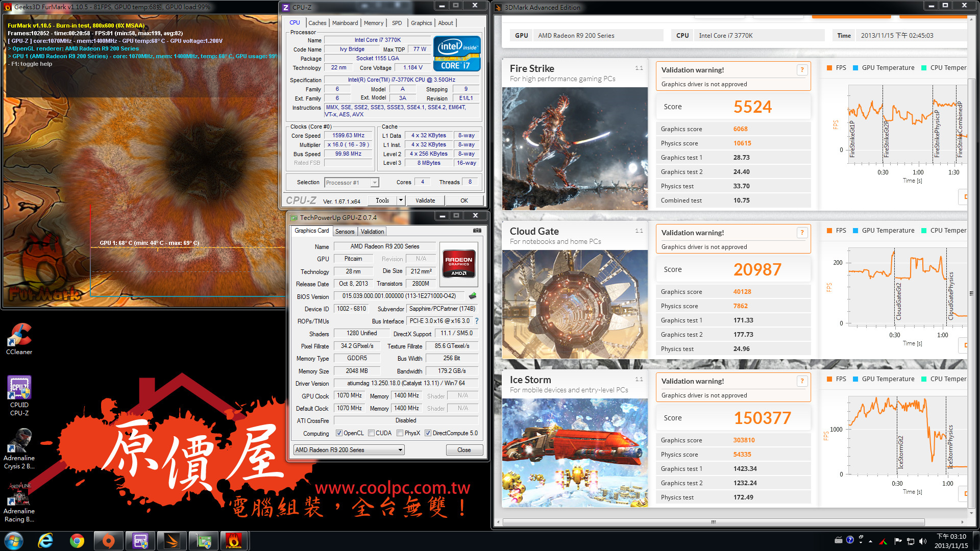Screen dimensions: 980x551
Task: Open the Graphics tab in CPU-Z
Action: [x=421, y=23]
